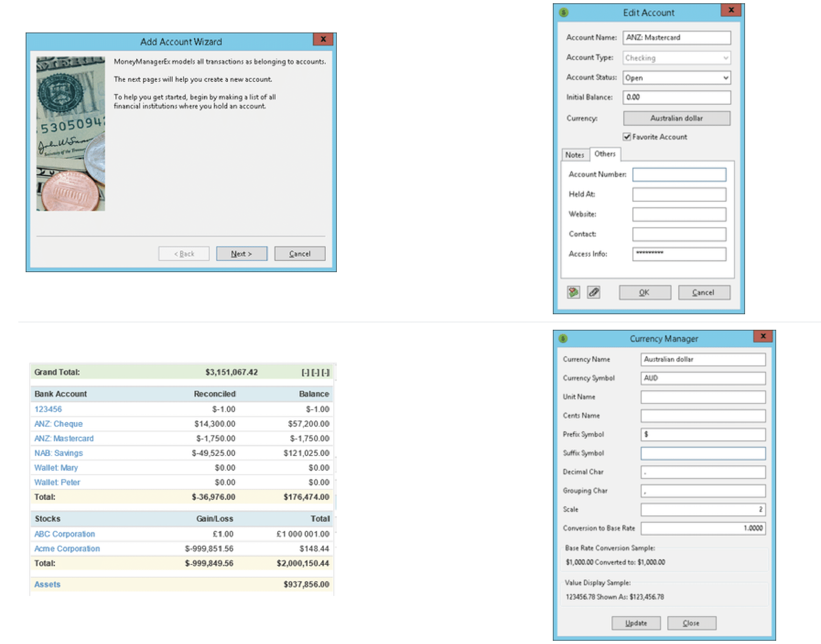
Task: Close the Add Account Wizard window
Action: click(323, 39)
